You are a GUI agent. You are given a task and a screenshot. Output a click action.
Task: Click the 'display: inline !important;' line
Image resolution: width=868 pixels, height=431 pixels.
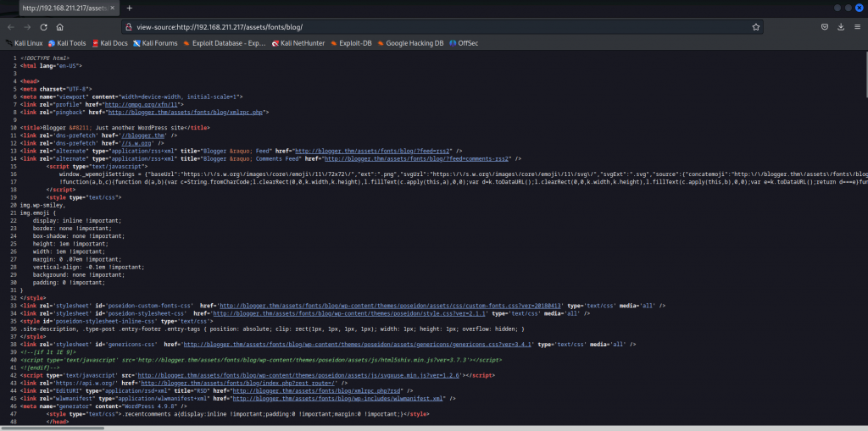click(x=76, y=220)
